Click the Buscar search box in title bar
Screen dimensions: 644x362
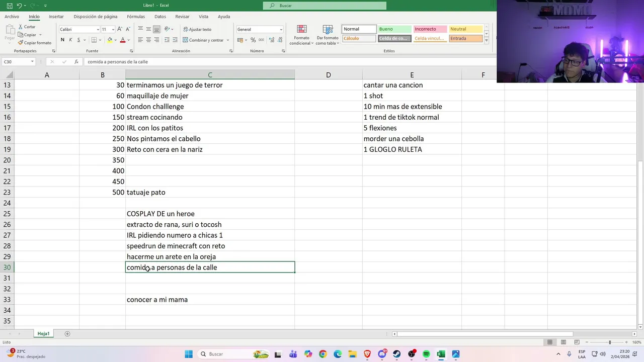(x=325, y=6)
